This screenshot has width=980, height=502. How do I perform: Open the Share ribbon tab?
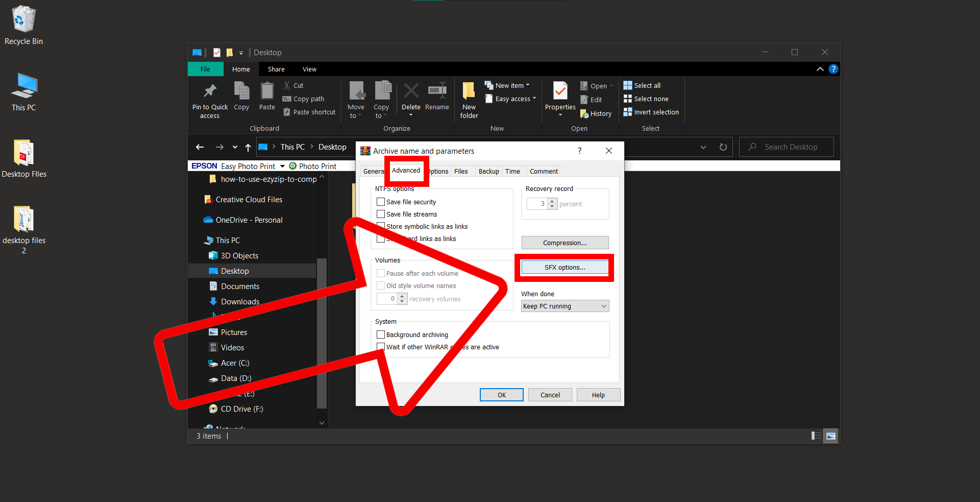[276, 68]
